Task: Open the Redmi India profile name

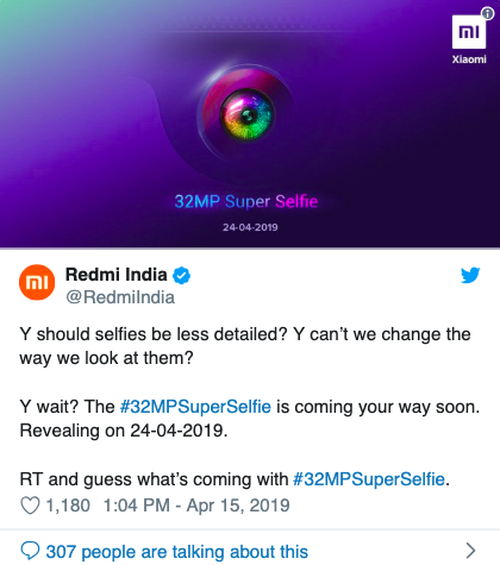Action: click(x=116, y=275)
